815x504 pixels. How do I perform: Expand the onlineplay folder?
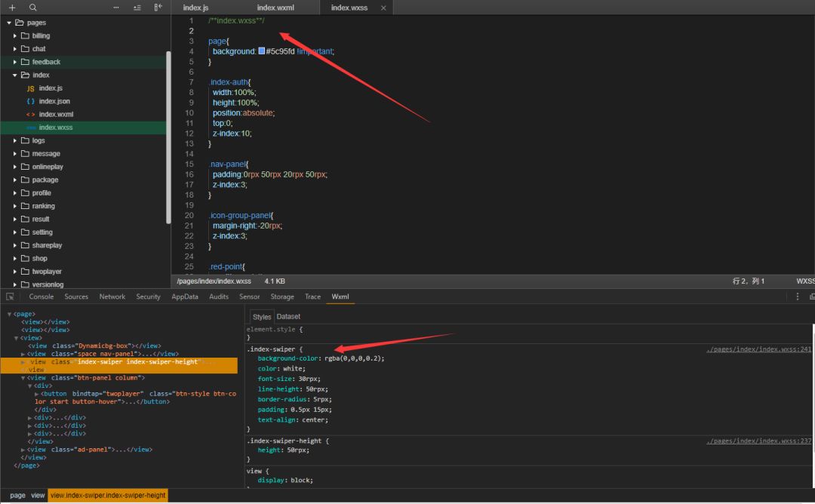point(14,167)
